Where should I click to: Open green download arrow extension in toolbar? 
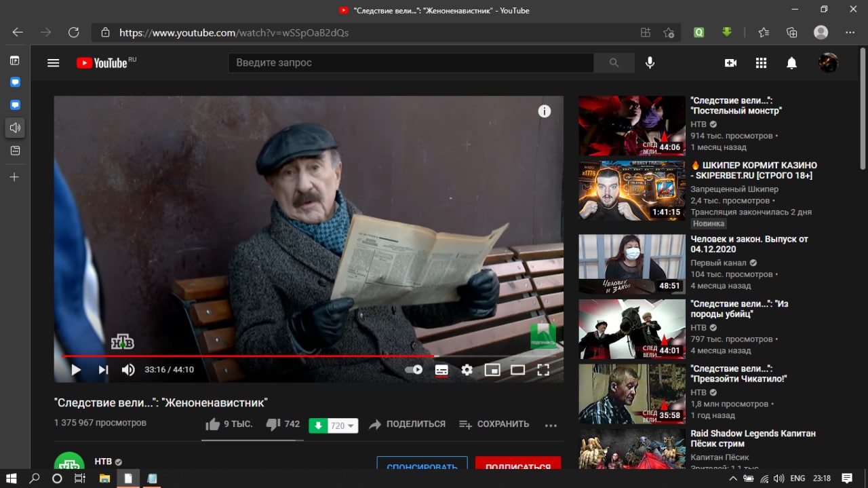pos(727,32)
